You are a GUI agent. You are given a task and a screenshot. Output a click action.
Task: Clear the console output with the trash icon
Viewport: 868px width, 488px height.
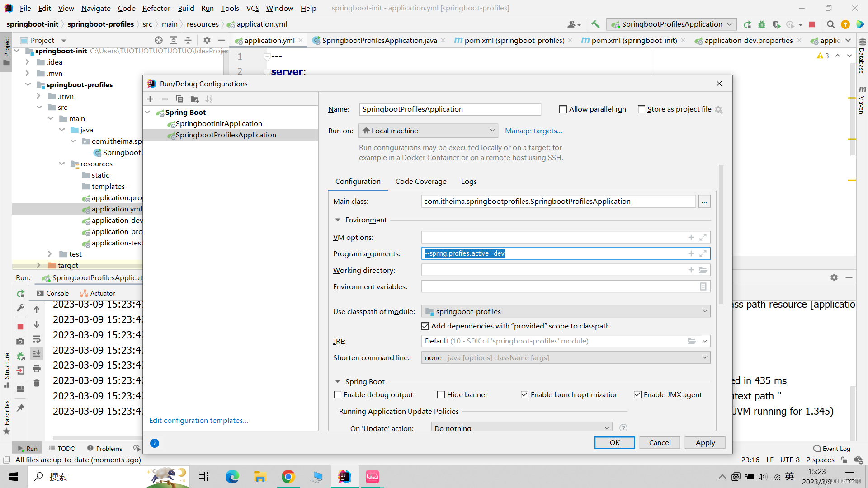[x=37, y=383]
